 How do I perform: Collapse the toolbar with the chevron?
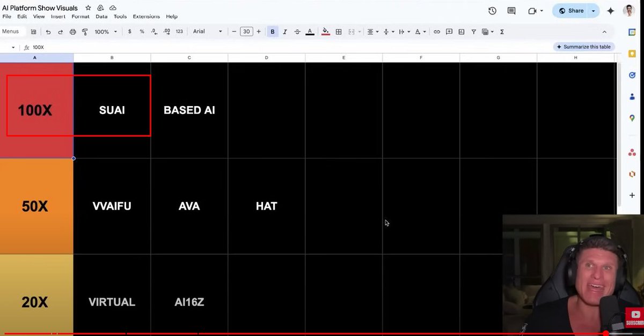point(604,32)
